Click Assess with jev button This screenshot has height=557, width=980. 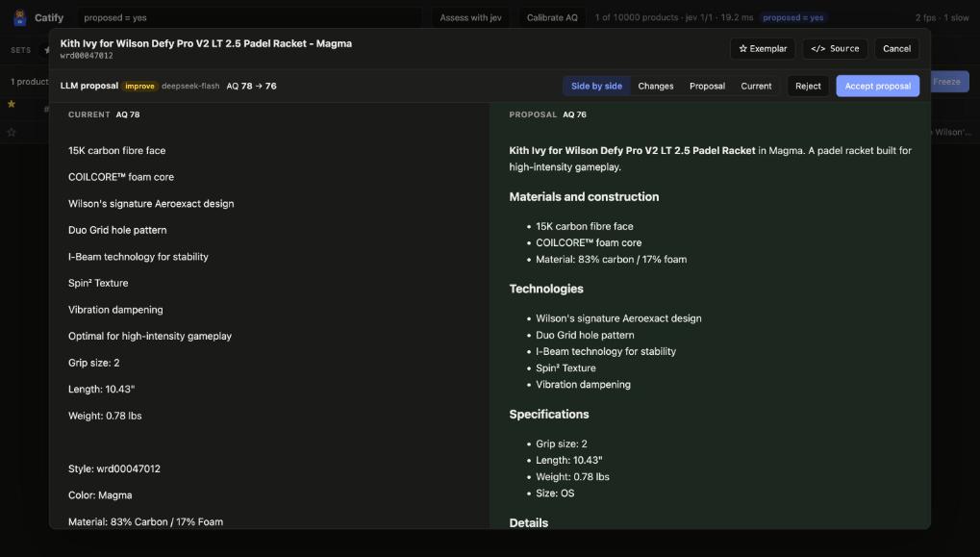(470, 17)
